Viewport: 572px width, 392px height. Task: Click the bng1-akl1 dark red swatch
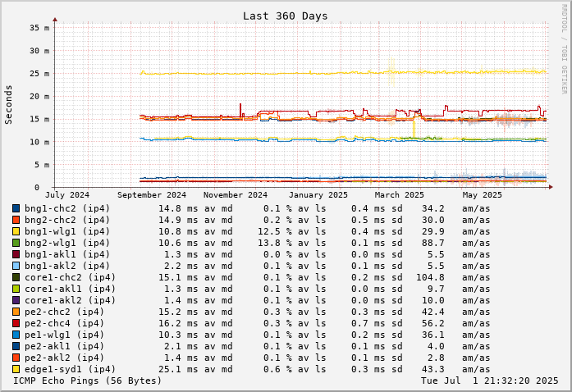point(16,254)
